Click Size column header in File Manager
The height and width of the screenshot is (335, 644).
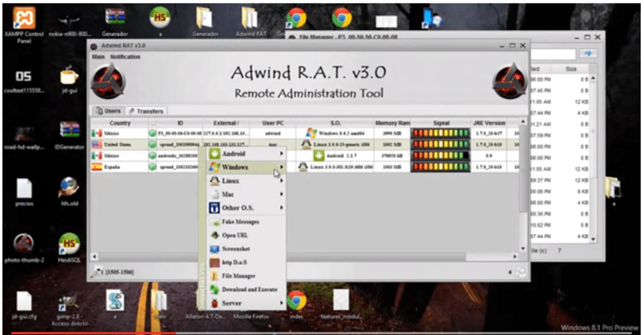[572, 69]
